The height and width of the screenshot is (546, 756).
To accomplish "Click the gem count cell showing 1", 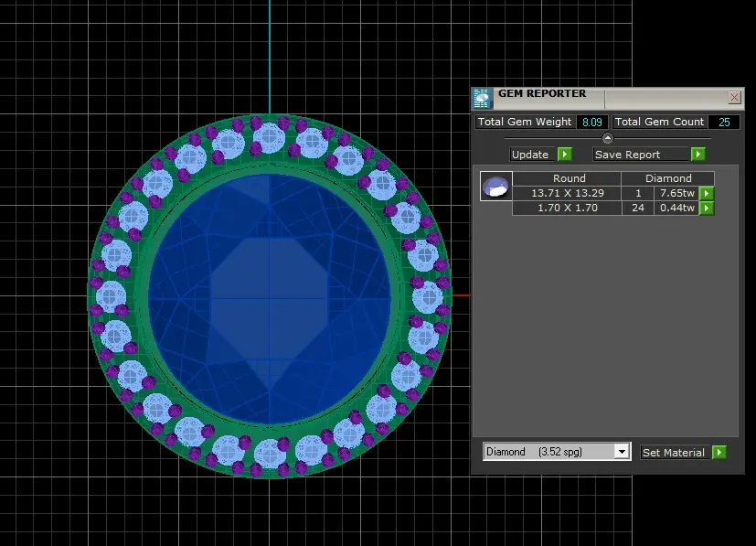I will (638, 193).
